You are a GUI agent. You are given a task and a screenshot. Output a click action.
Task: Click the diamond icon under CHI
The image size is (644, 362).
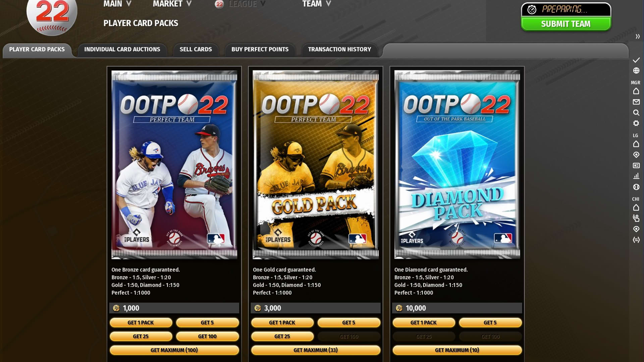click(x=636, y=229)
